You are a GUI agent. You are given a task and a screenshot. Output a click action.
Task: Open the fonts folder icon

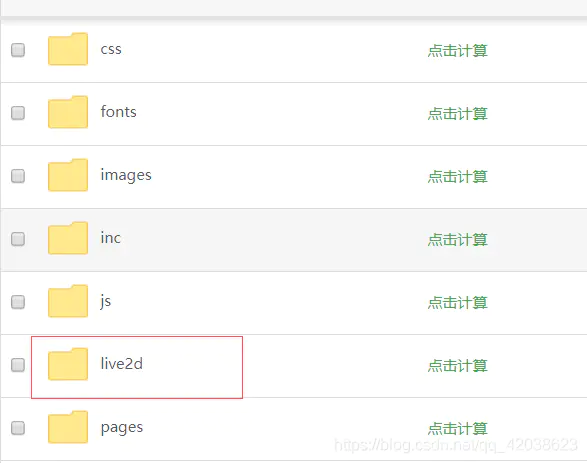(x=68, y=112)
